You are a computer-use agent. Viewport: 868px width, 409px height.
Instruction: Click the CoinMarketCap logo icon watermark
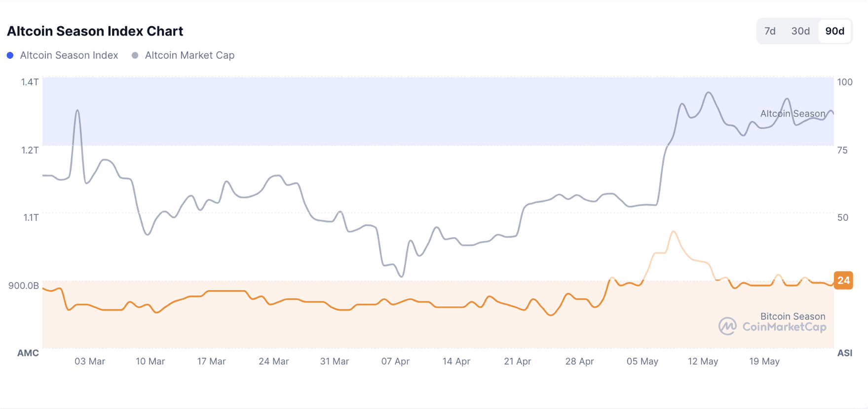click(x=727, y=326)
